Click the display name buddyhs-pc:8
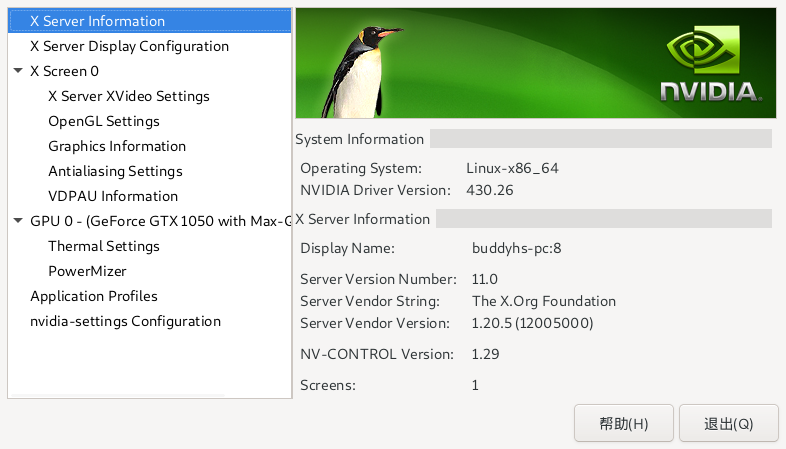This screenshot has width=786, height=449. click(x=516, y=249)
